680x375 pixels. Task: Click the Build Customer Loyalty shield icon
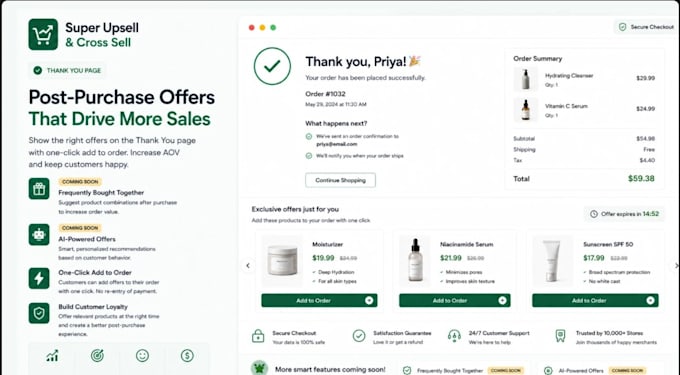click(39, 313)
